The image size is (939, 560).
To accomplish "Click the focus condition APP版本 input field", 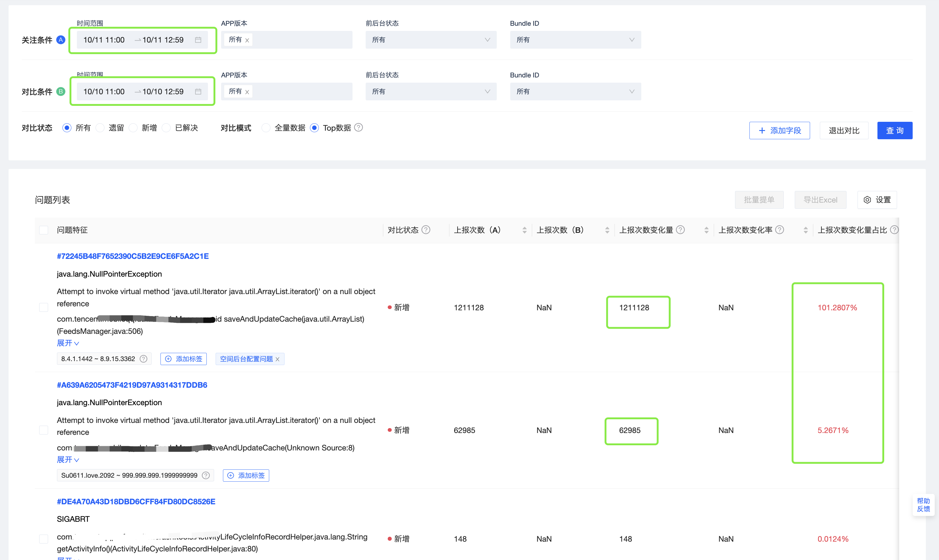I will 287,40.
